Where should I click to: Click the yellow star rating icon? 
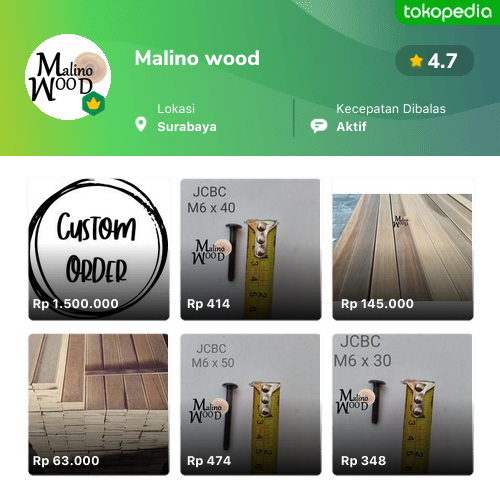pyautogui.click(x=416, y=61)
